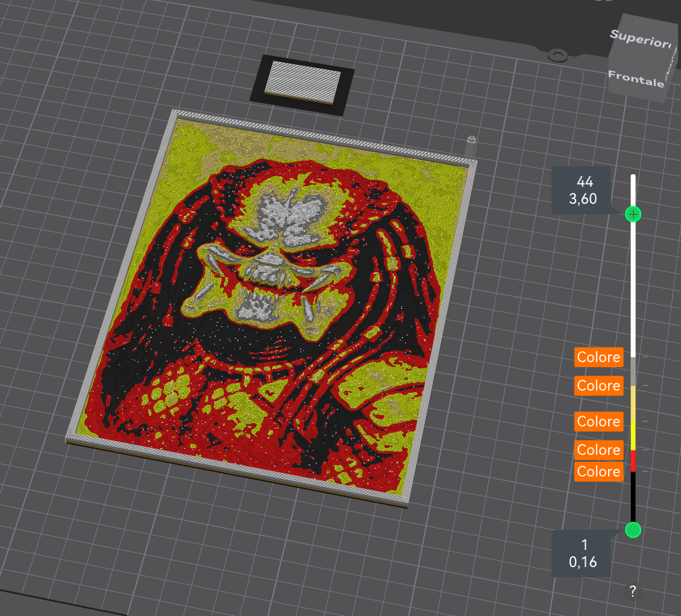Click the gray segment of layer slider
This screenshot has width=681, height=616.
(x=633, y=372)
